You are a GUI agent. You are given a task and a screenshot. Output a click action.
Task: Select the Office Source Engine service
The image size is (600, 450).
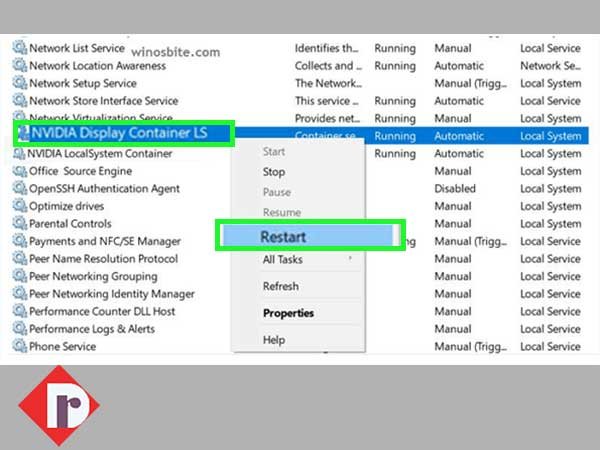[x=80, y=171]
